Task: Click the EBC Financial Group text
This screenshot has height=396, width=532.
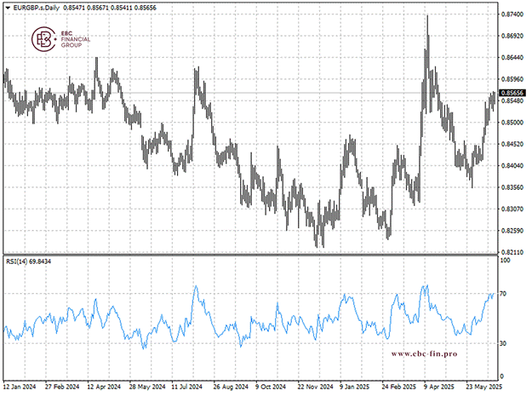Action: click(72, 38)
